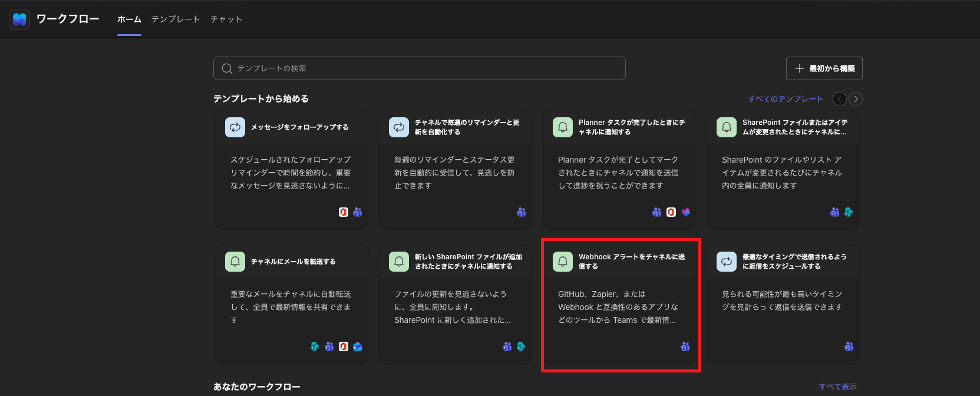Image resolution: width=980 pixels, height=396 pixels.
Task: Focus the テンプレートの検索 search field
Action: click(420, 68)
